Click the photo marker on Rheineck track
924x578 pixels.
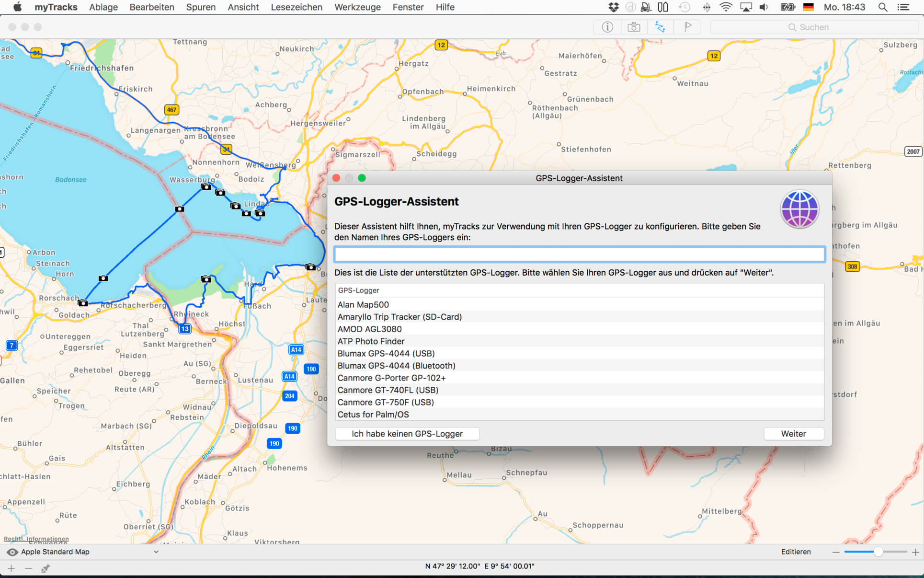tap(206, 279)
